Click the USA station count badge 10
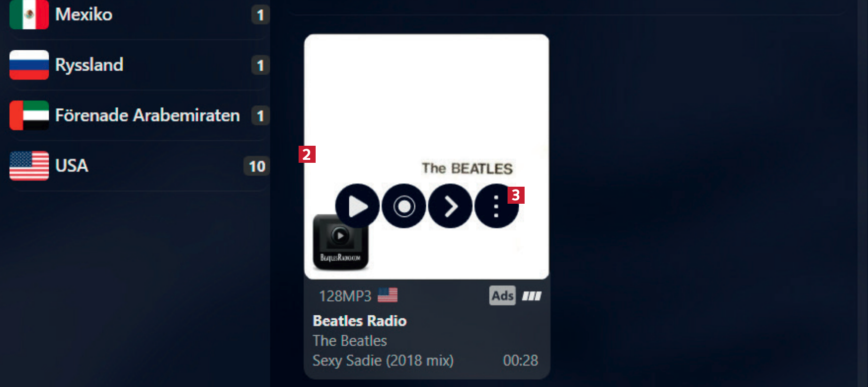Screen dimensions: 868x387 click(257, 166)
